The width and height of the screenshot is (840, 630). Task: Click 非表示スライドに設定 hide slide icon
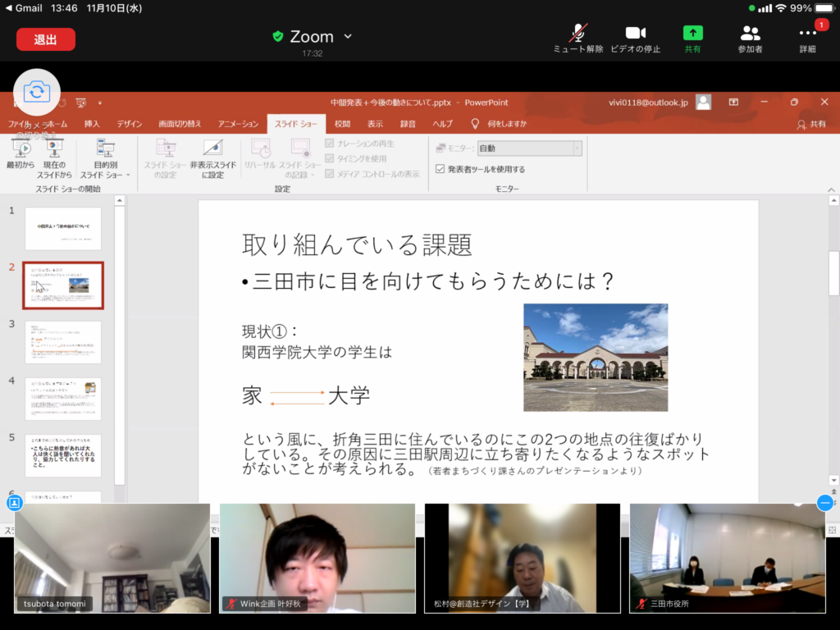point(213,158)
